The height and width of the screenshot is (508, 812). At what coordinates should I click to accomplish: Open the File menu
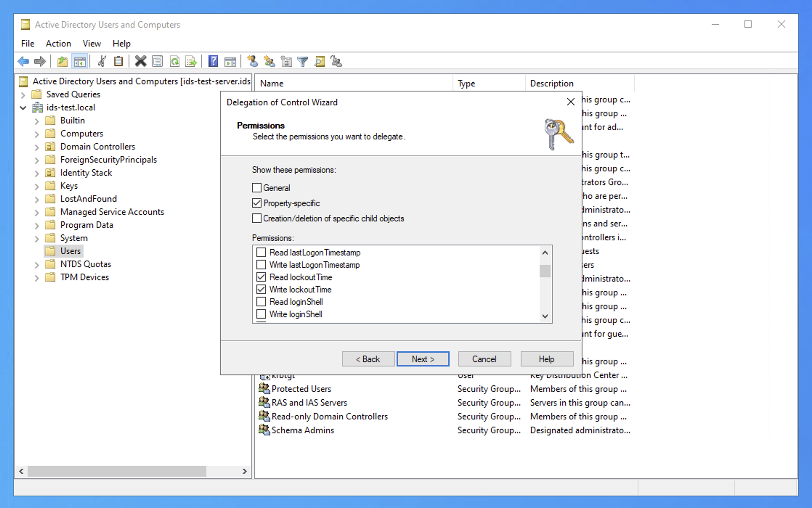click(x=28, y=44)
